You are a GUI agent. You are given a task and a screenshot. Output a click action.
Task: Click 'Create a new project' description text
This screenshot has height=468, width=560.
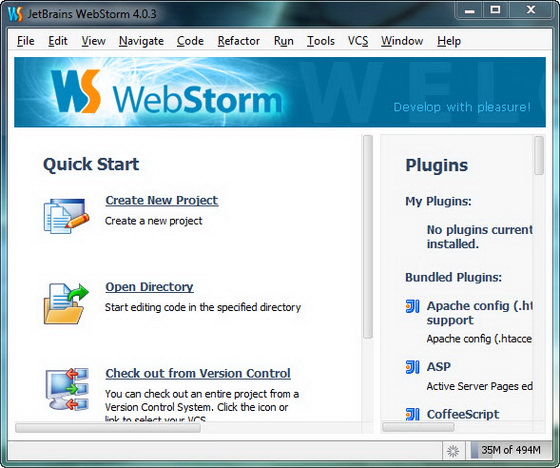coord(154,221)
